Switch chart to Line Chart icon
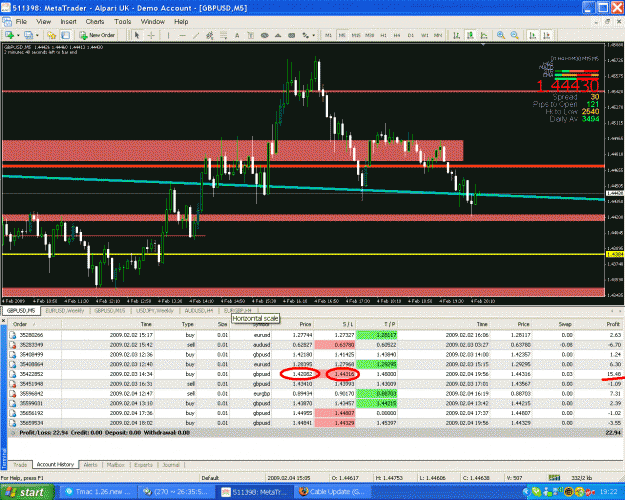Image resolution: width=625 pixels, height=500 pixels. [484, 35]
